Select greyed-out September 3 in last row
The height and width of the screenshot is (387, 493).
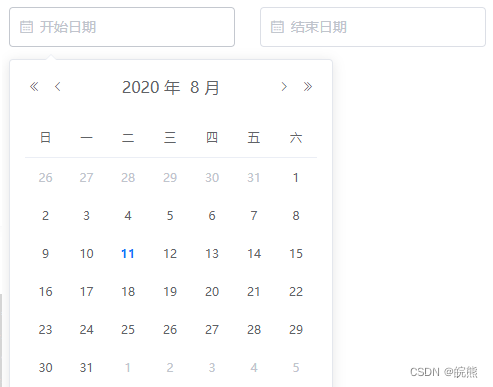click(212, 368)
